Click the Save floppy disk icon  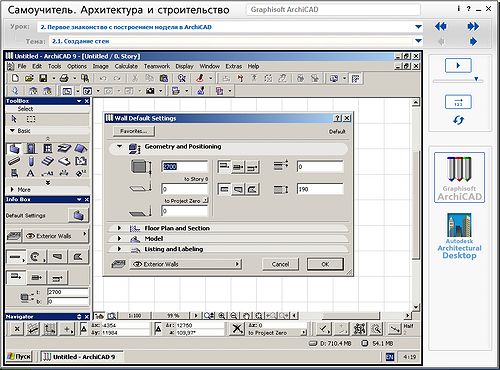click(x=43, y=78)
